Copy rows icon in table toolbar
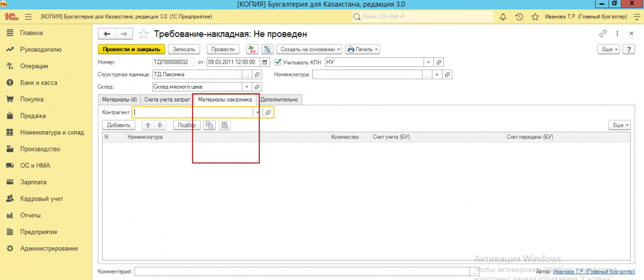This screenshot has height=280, width=644. [x=210, y=125]
